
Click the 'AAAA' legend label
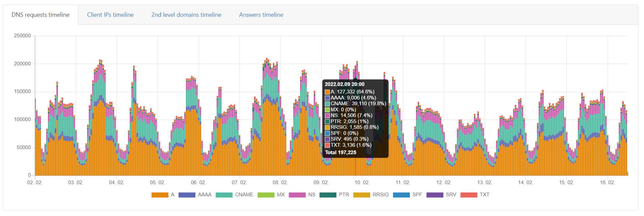[205, 195]
